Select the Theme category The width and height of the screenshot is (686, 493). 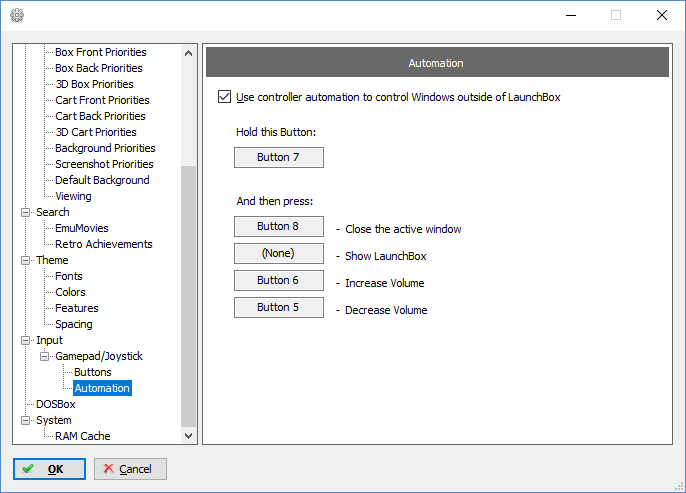pyautogui.click(x=52, y=260)
